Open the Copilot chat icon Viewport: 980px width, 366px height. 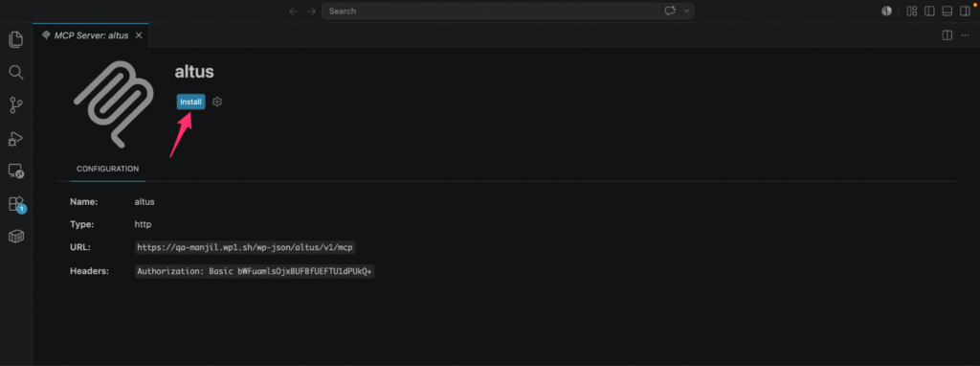click(x=671, y=11)
